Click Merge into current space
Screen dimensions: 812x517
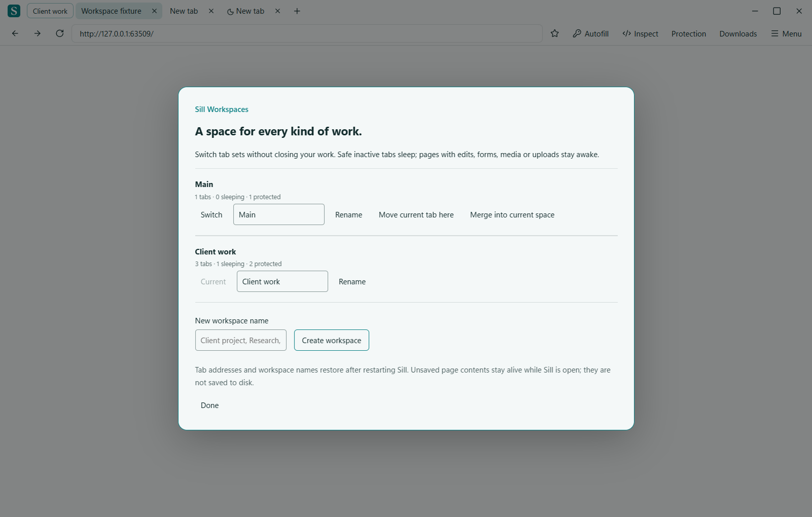(512, 215)
